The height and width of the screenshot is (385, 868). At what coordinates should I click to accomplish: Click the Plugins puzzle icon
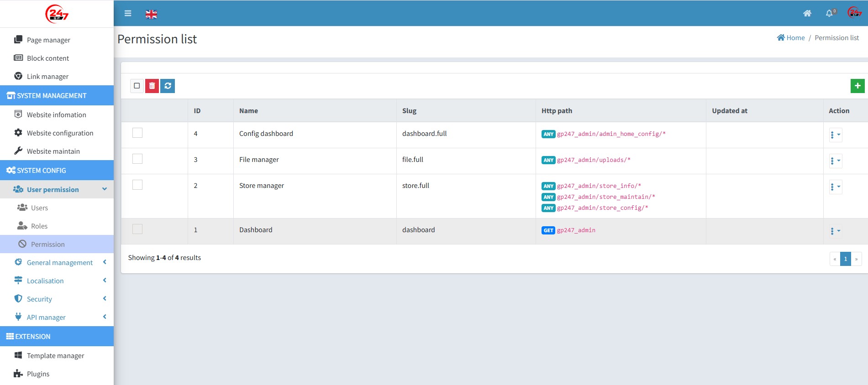(x=18, y=373)
